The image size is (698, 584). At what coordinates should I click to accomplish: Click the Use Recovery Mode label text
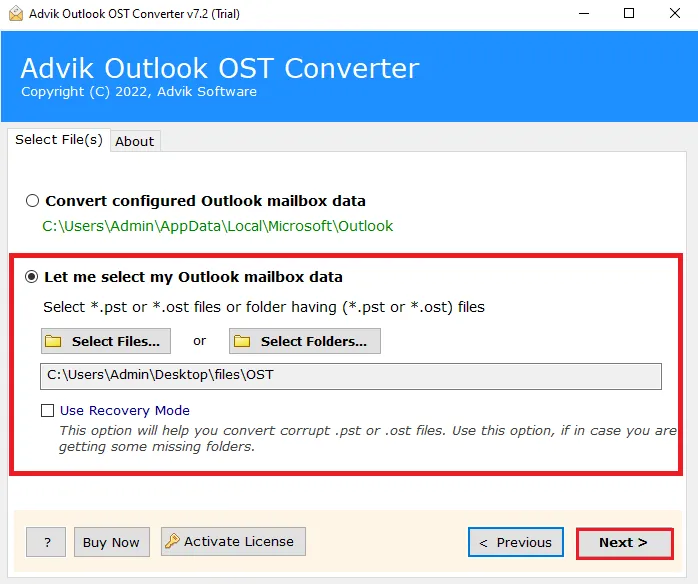click(x=125, y=410)
